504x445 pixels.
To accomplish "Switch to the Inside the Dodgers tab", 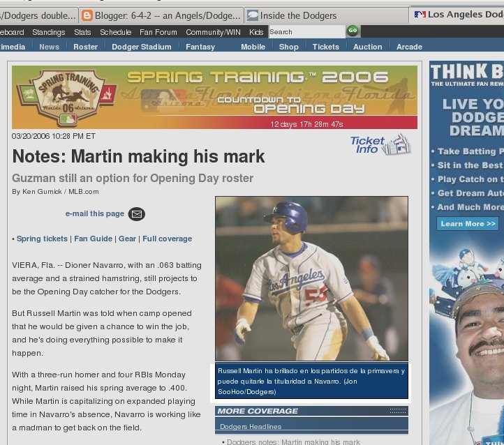I will click(300, 15).
